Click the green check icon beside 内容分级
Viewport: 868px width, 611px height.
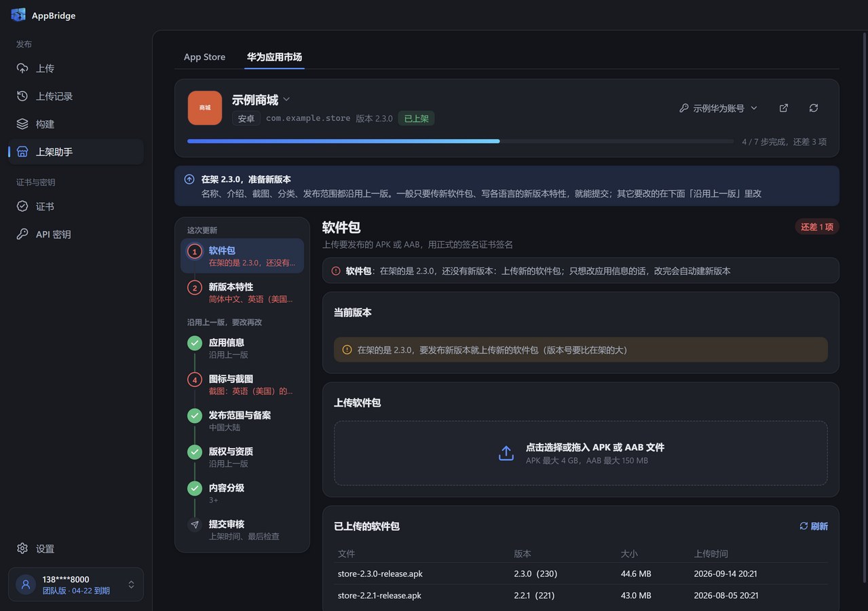click(x=195, y=488)
